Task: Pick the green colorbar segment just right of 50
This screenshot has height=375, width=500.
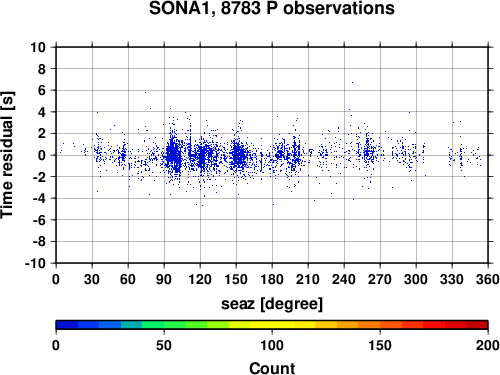Action: [175, 325]
